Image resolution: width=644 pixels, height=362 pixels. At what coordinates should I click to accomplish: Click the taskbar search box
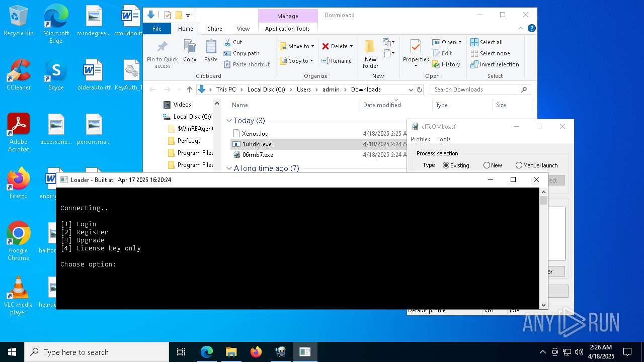[x=97, y=352]
